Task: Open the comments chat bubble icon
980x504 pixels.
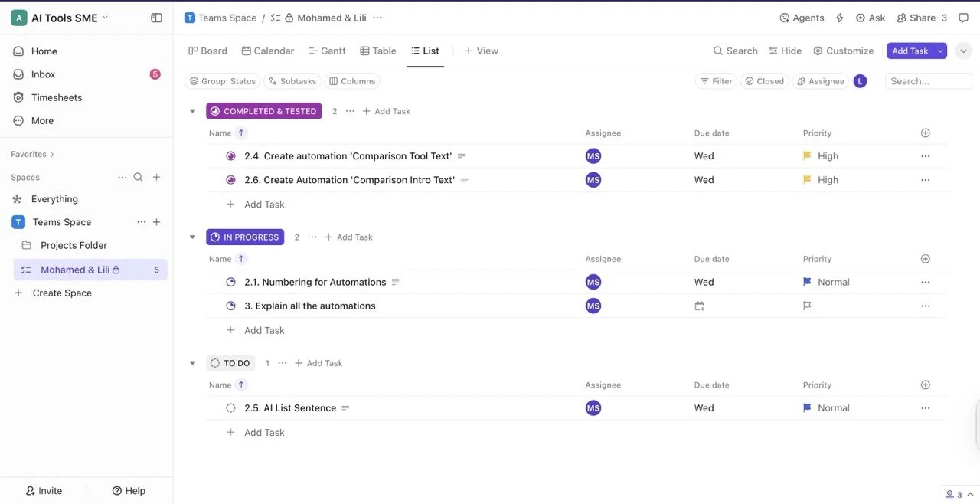Action: point(963,18)
